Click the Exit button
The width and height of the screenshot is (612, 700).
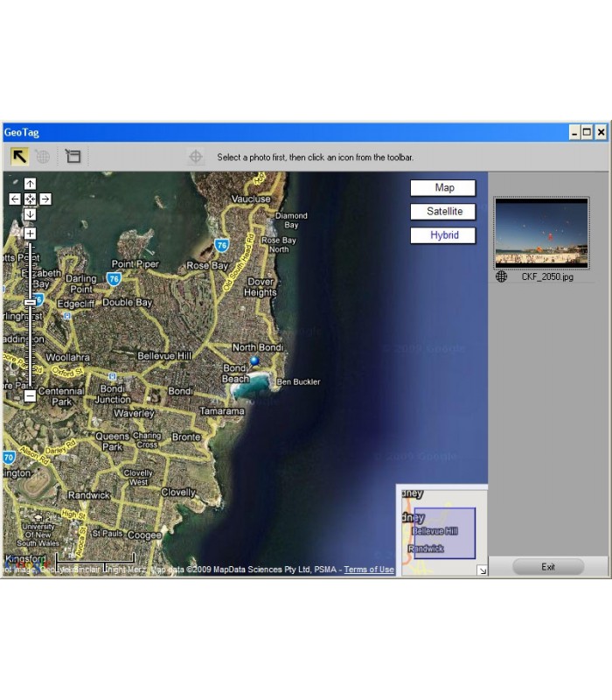point(548,566)
